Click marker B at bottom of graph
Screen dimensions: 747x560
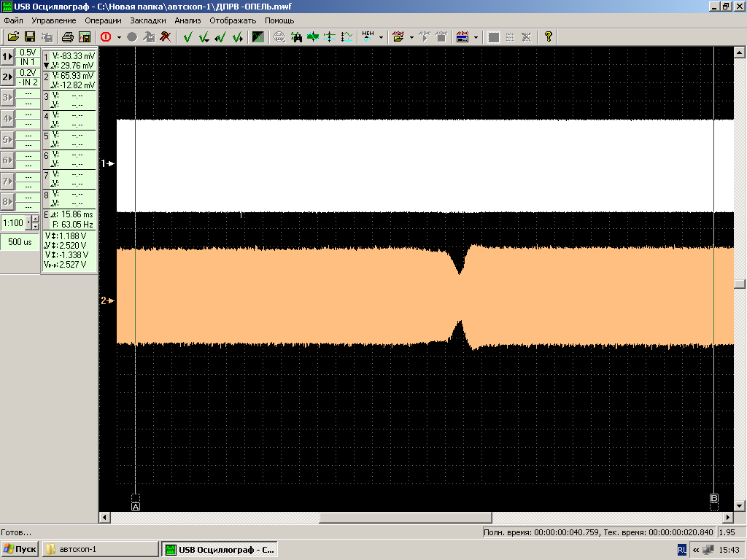(x=714, y=498)
